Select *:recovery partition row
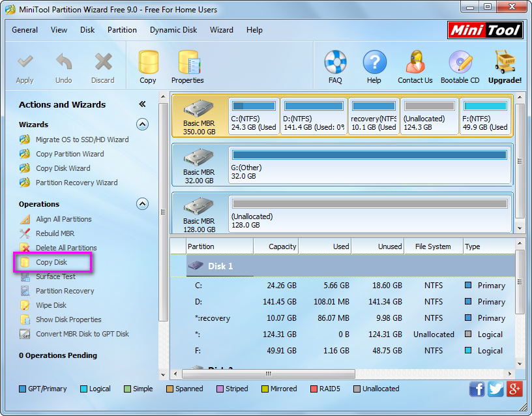Viewport: 532px width, 416px height. 343,318
